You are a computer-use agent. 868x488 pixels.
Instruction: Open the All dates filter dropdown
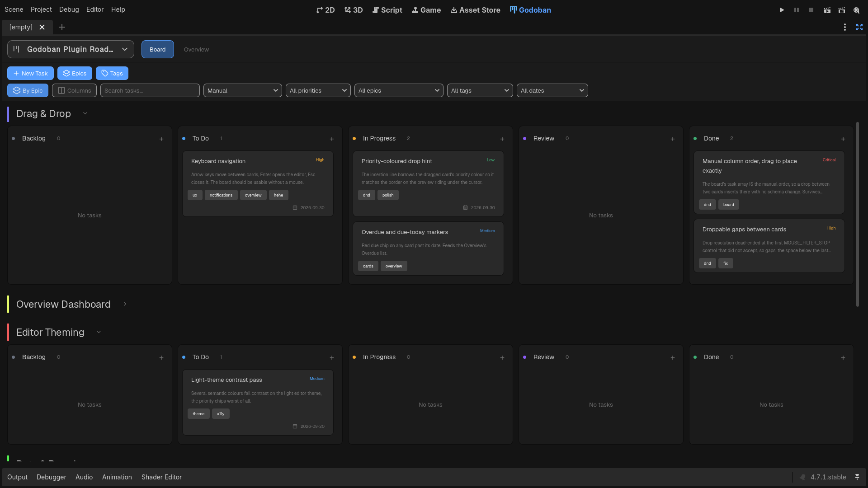552,90
